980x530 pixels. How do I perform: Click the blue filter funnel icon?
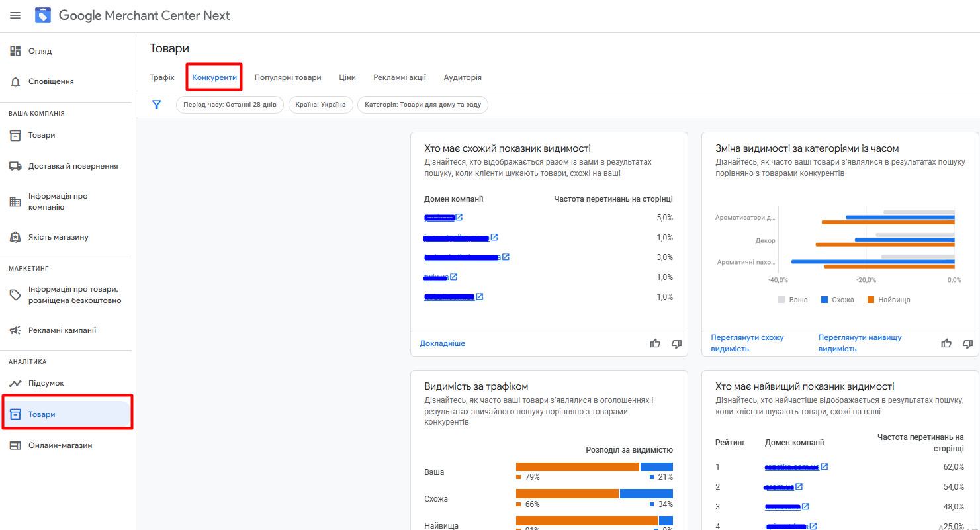tap(157, 105)
